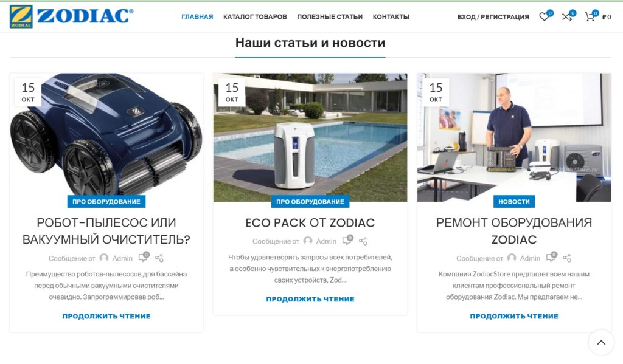This screenshot has width=623, height=364.
Task: Continue reading the Eco Pack article
Action: click(x=310, y=300)
